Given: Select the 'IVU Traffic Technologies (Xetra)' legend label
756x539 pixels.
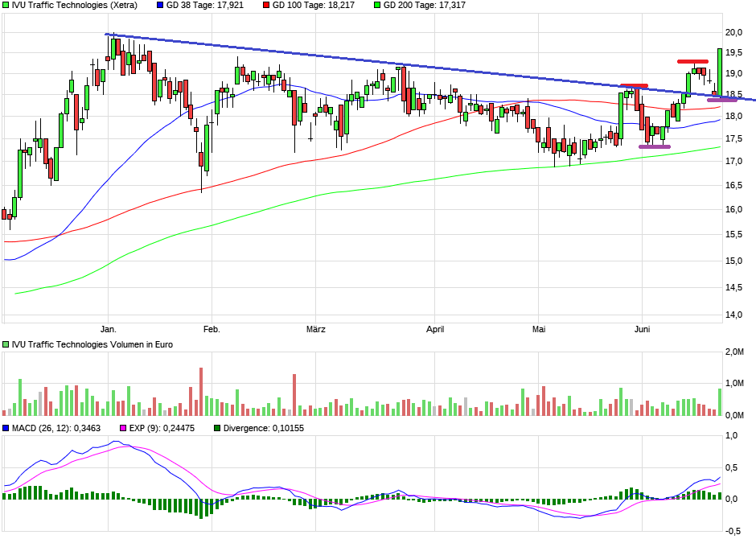Looking at the screenshot, I should pyautogui.click(x=75, y=6).
